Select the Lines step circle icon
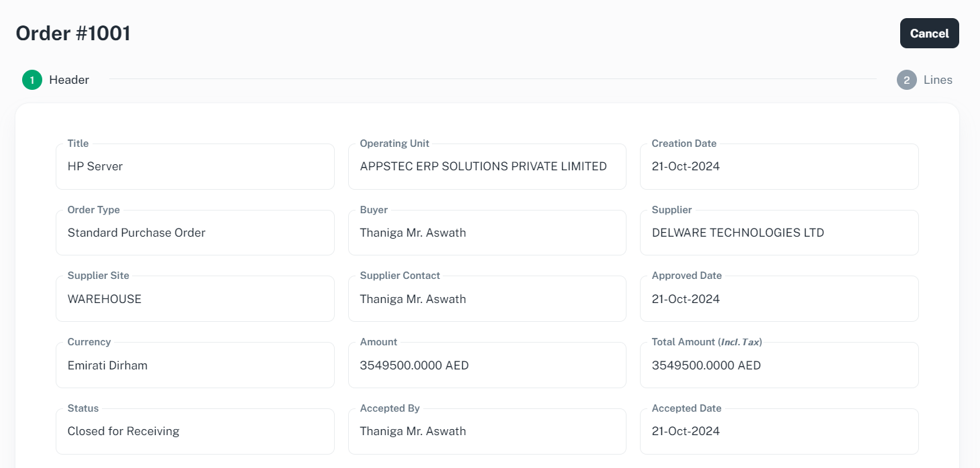980x468 pixels. [906, 80]
